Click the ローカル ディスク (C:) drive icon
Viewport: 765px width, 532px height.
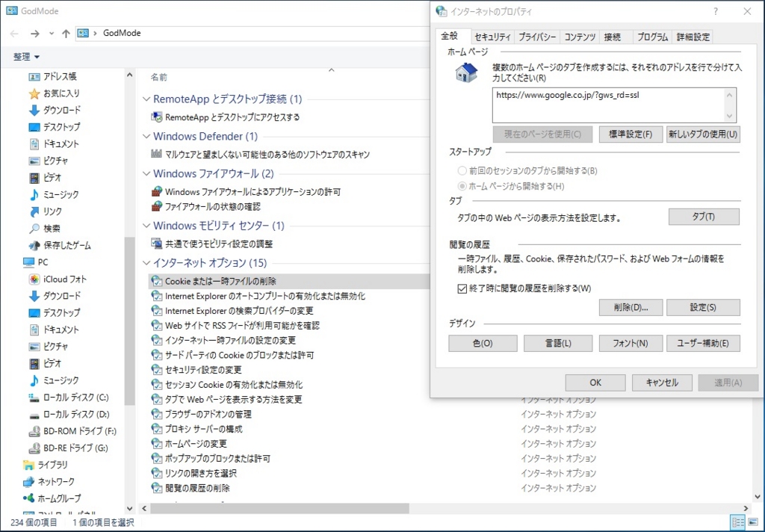(34, 398)
